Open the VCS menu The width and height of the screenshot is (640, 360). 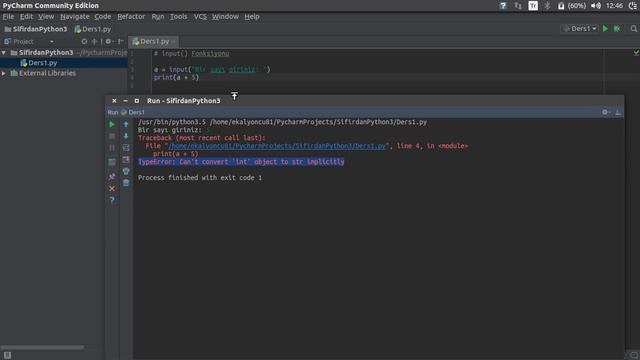click(200, 17)
